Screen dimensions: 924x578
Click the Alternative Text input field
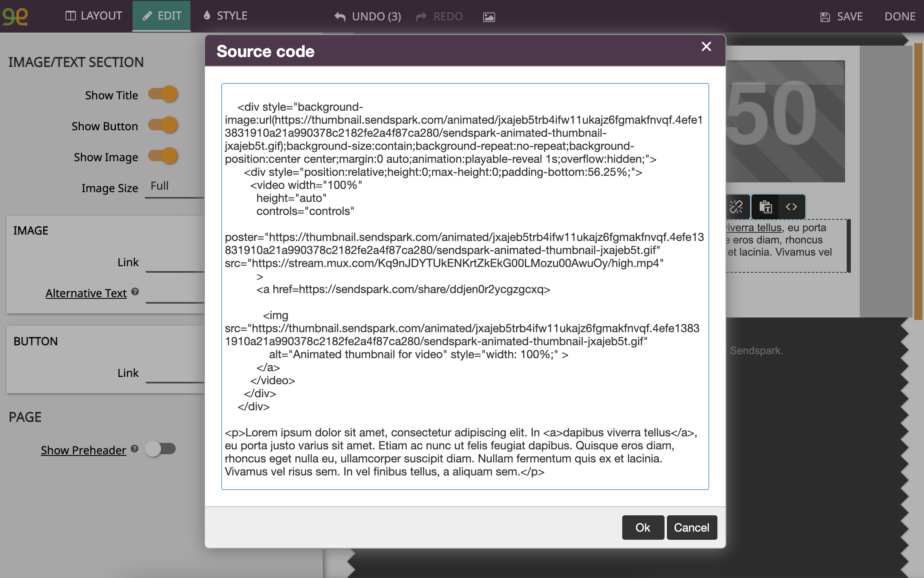click(x=175, y=293)
